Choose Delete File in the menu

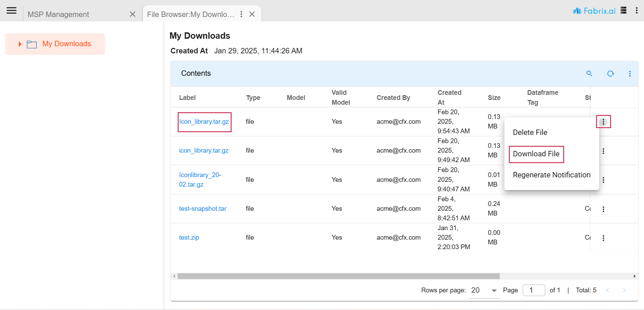530,133
